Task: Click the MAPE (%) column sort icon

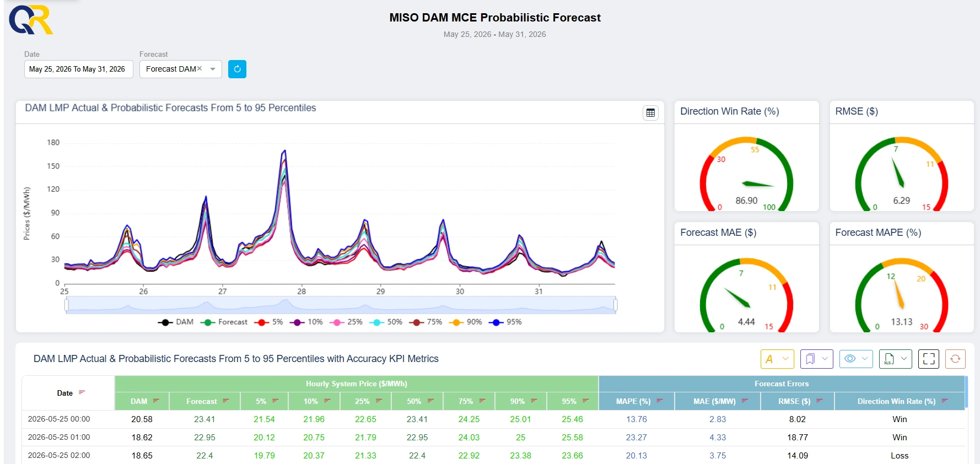Action: pos(660,401)
